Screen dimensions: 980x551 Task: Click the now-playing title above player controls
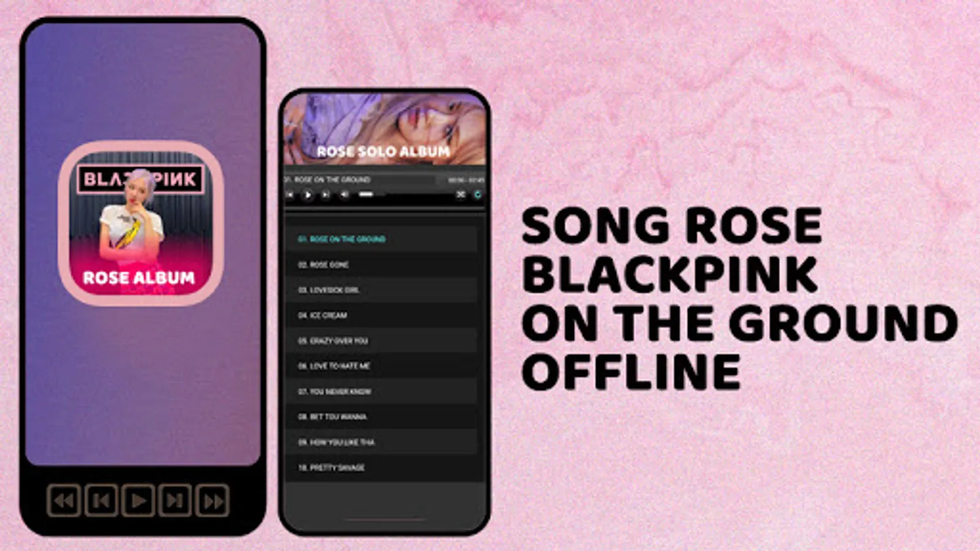(328, 179)
